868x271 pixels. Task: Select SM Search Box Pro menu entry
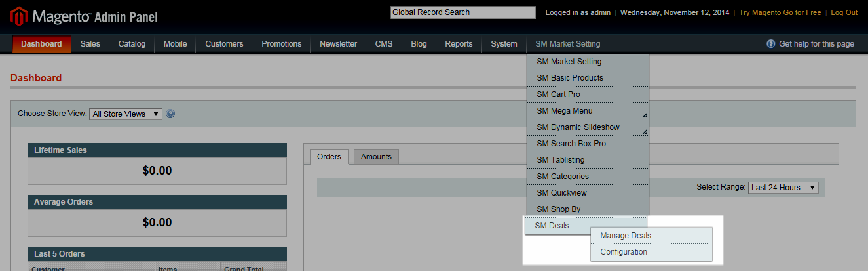[588, 144]
